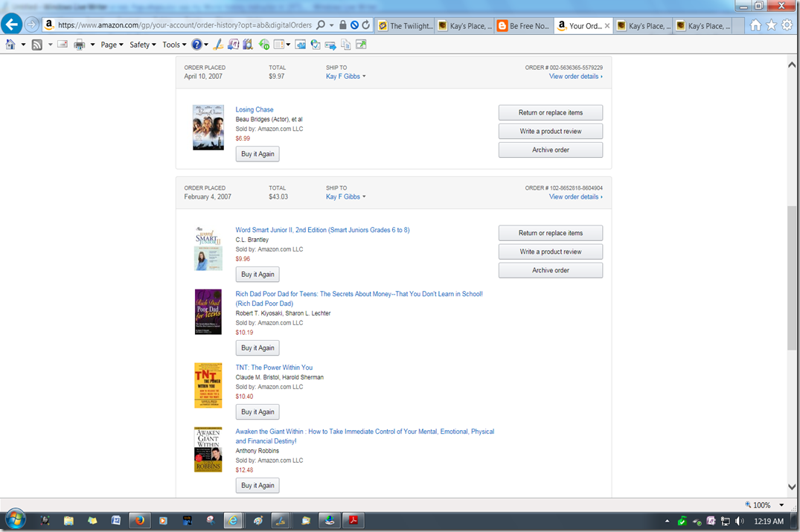Click Return or replace items for February 4 order
This screenshot has width=800, height=532.
pos(551,233)
